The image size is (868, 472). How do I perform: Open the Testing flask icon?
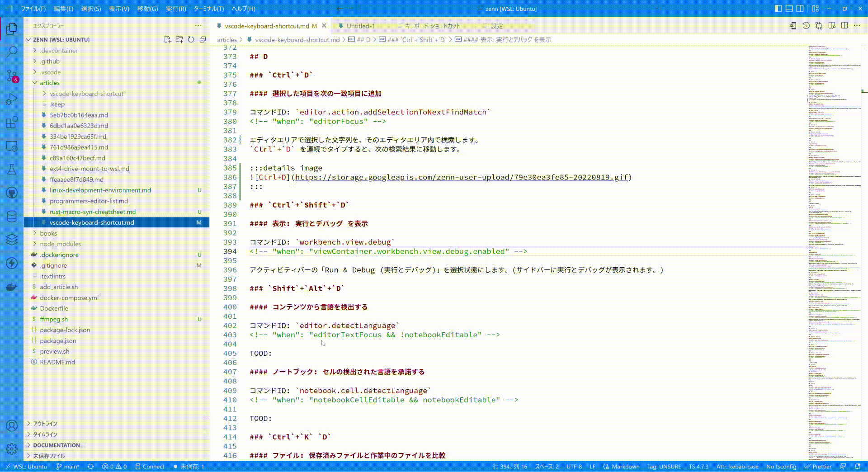coord(12,170)
